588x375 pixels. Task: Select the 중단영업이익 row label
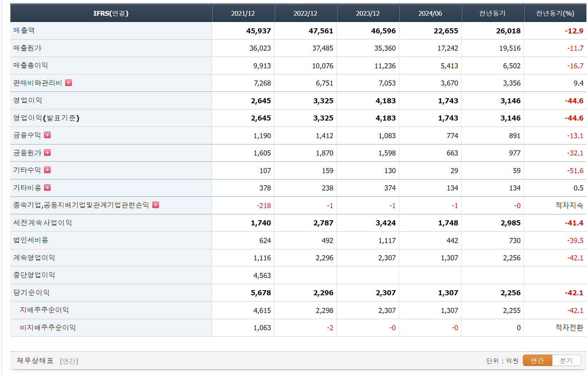34,275
